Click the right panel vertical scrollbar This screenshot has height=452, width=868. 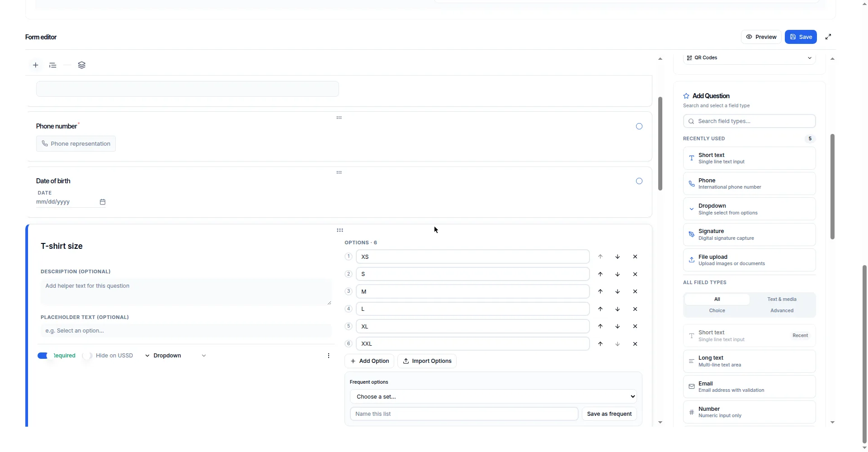(832, 186)
